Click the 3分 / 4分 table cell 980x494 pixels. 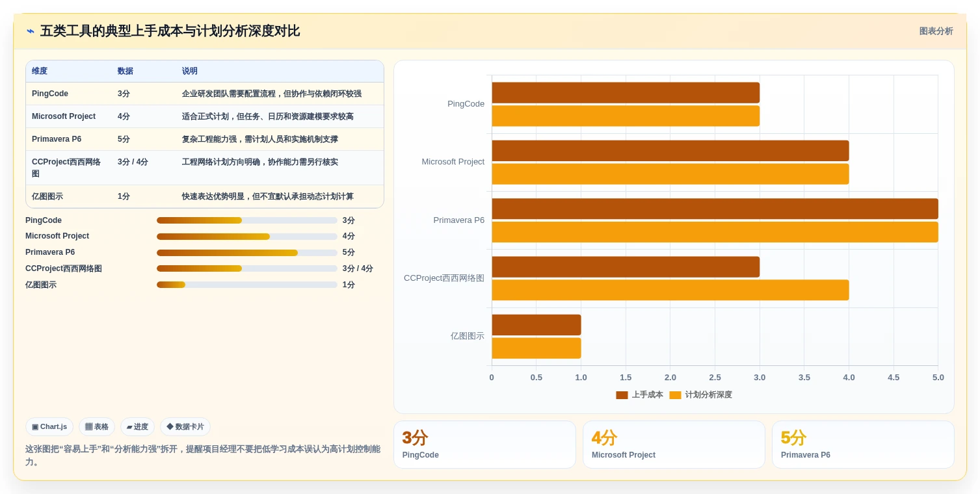[x=133, y=162]
